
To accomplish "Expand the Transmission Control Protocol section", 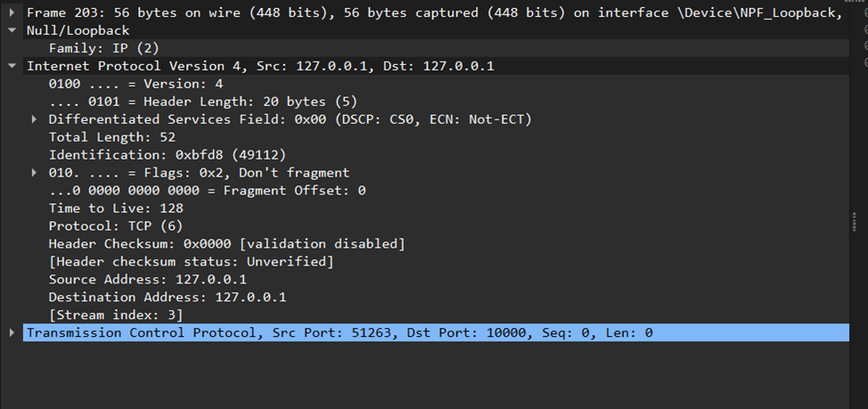I will pyautogui.click(x=12, y=332).
